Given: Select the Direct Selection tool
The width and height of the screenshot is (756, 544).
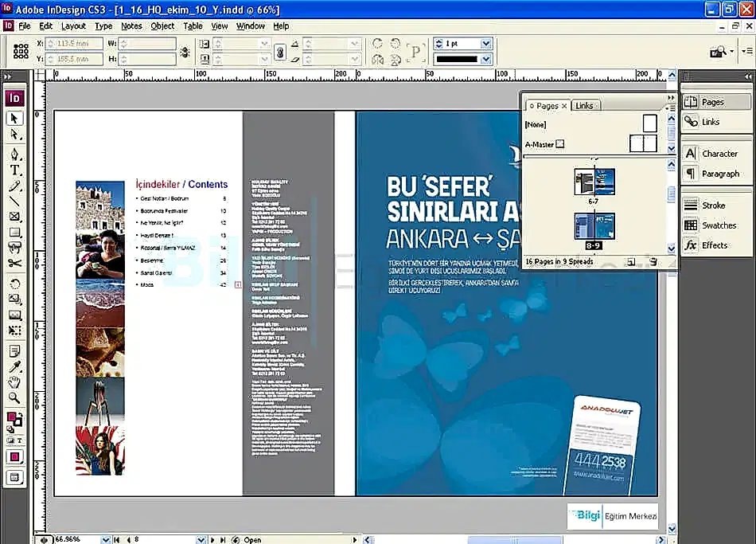Looking at the screenshot, I should click(14, 134).
